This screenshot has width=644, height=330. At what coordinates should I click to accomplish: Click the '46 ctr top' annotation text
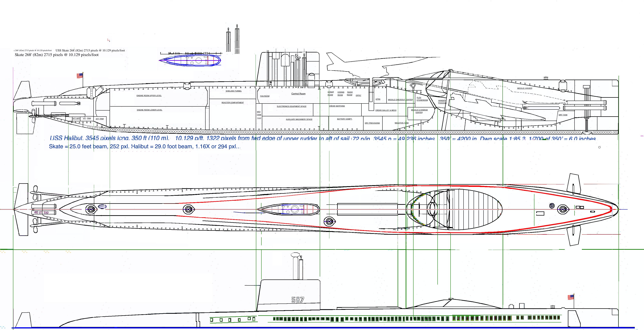pyautogui.click(x=41, y=212)
